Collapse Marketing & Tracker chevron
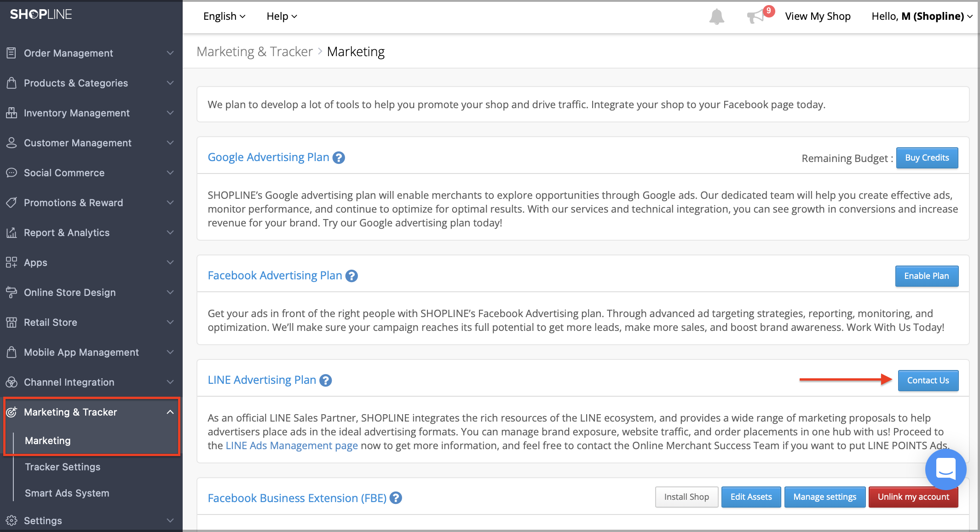980x532 pixels. (x=170, y=412)
